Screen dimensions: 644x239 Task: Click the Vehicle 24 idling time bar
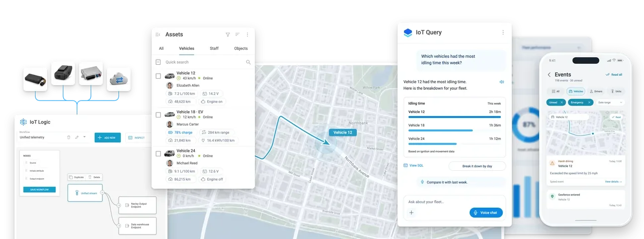(433, 144)
